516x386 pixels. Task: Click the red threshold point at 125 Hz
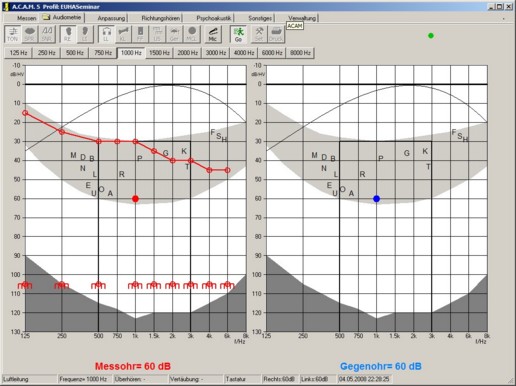click(25, 113)
